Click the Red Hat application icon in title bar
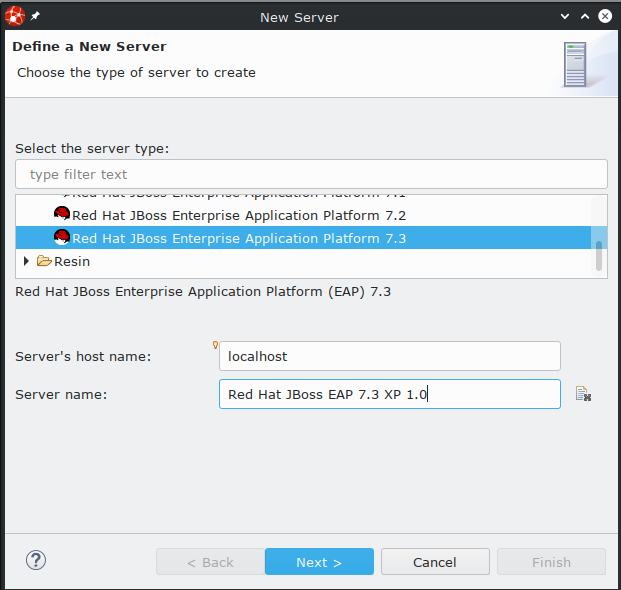The width and height of the screenshot is (621, 590). 15,16
